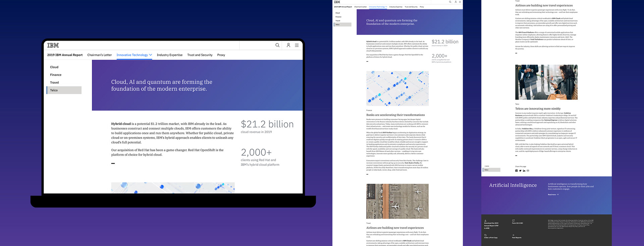Click launch icon above Form 10-K SEC
This screenshot has width=644, height=246.
tap(514, 221)
